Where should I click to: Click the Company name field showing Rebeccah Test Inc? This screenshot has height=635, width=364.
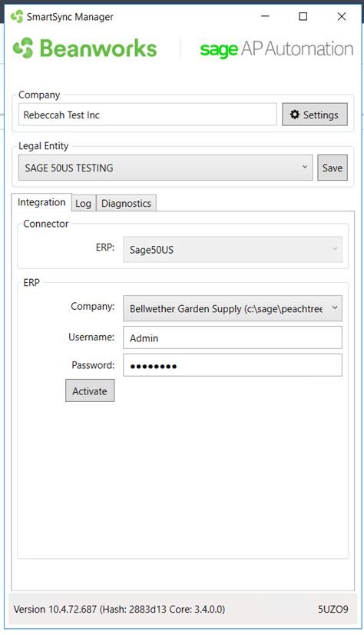(147, 115)
